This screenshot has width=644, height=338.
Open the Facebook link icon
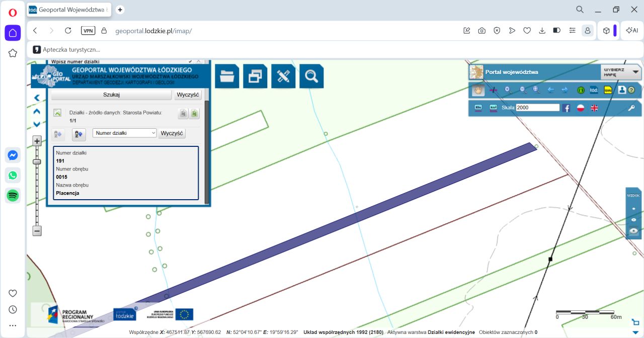click(566, 108)
